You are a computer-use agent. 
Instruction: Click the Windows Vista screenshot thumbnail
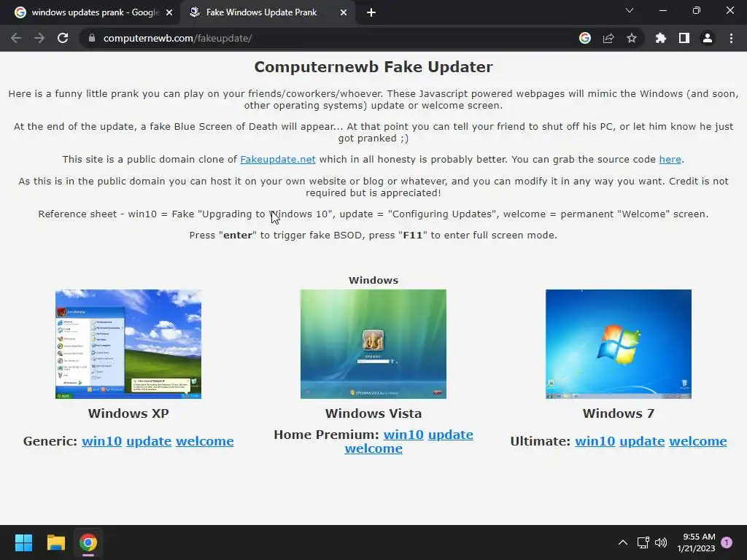[x=373, y=344]
